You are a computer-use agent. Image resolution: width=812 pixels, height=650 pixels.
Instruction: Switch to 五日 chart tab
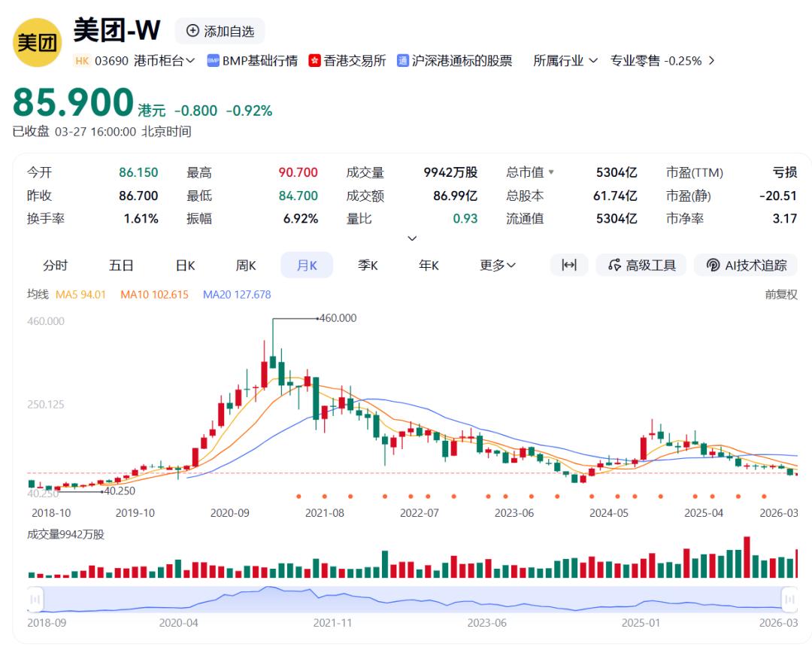coord(121,266)
